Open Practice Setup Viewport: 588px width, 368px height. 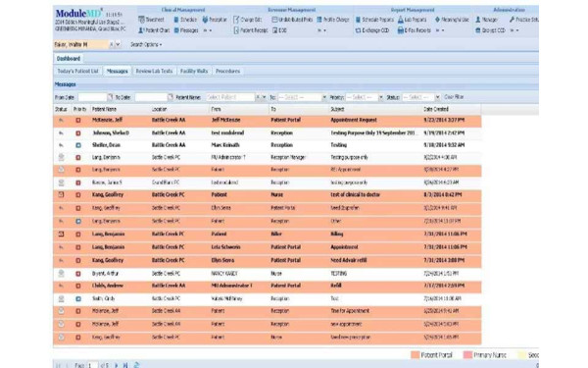(x=524, y=20)
